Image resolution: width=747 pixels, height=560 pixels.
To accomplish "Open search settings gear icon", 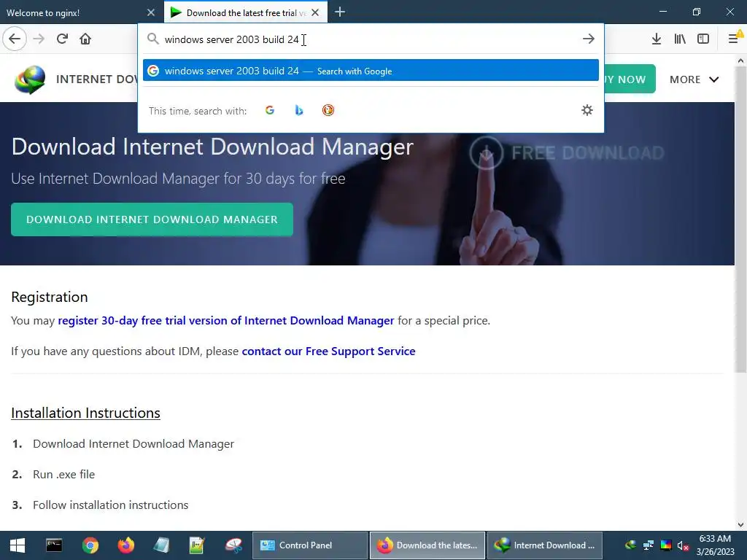I will tap(587, 111).
